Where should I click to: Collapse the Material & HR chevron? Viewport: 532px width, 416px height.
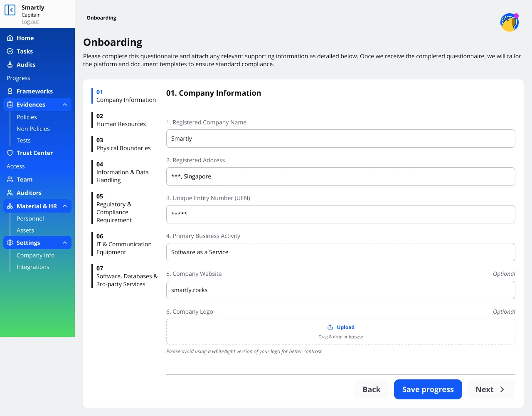(65, 206)
